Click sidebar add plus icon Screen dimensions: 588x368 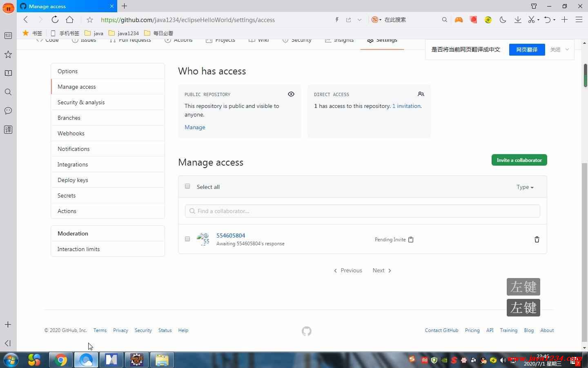8,325
